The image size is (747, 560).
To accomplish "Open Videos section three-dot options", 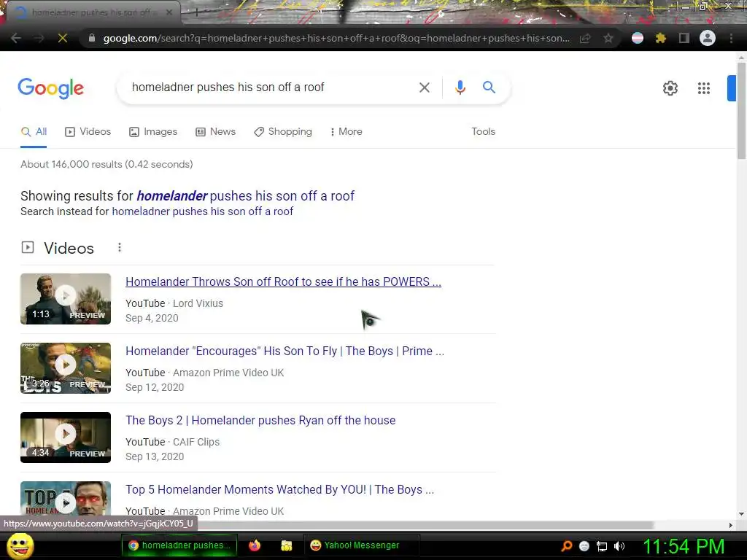I will pyautogui.click(x=120, y=248).
